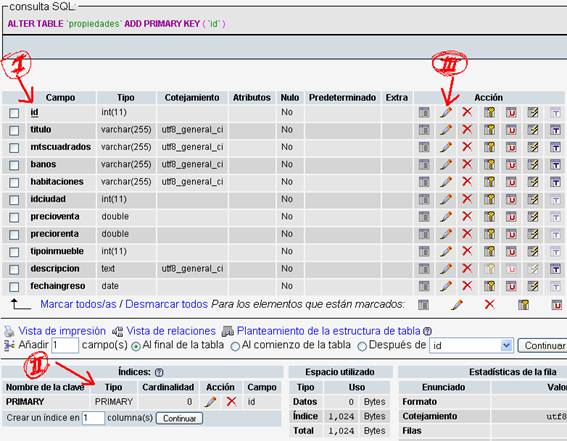The width and height of the screenshot is (567, 441).
Task: Click unique icon on tipoinmueble row
Action: (511, 251)
